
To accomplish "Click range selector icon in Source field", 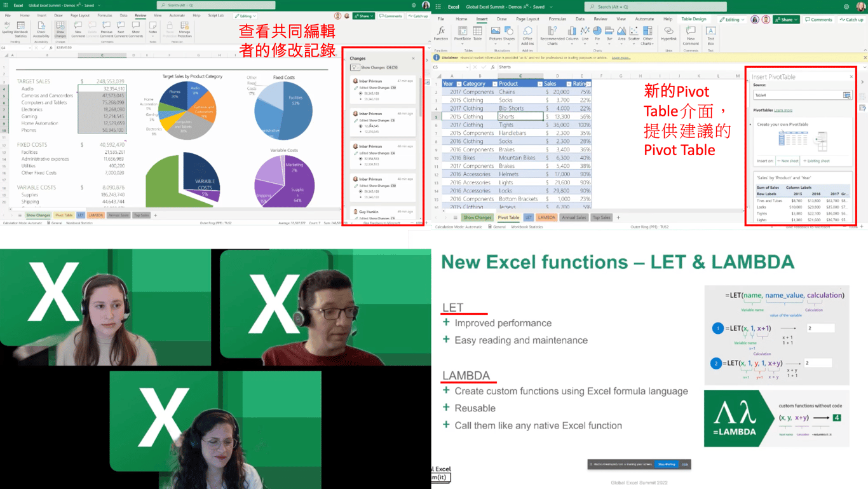I will point(846,95).
